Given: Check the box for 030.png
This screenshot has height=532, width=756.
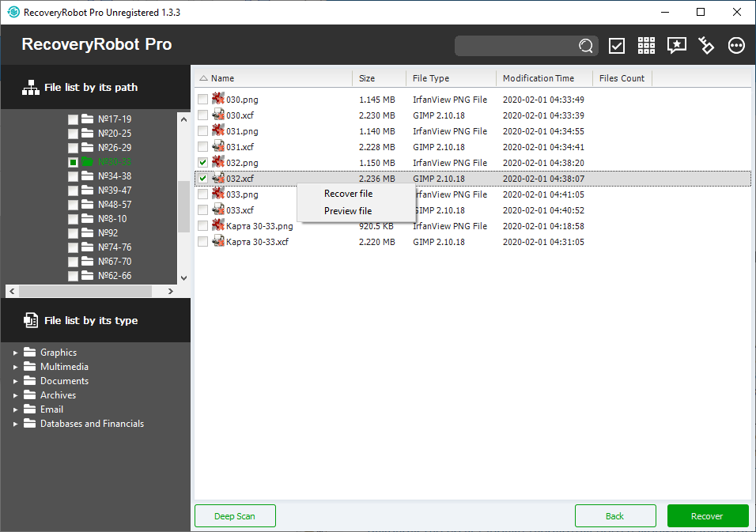Looking at the screenshot, I should (x=203, y=100).
